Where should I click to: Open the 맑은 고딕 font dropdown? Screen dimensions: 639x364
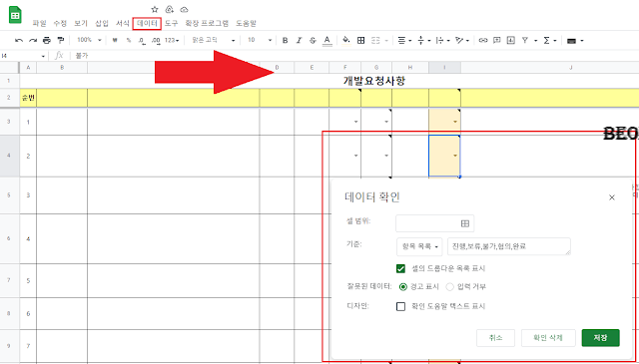[x=213, y=40]
